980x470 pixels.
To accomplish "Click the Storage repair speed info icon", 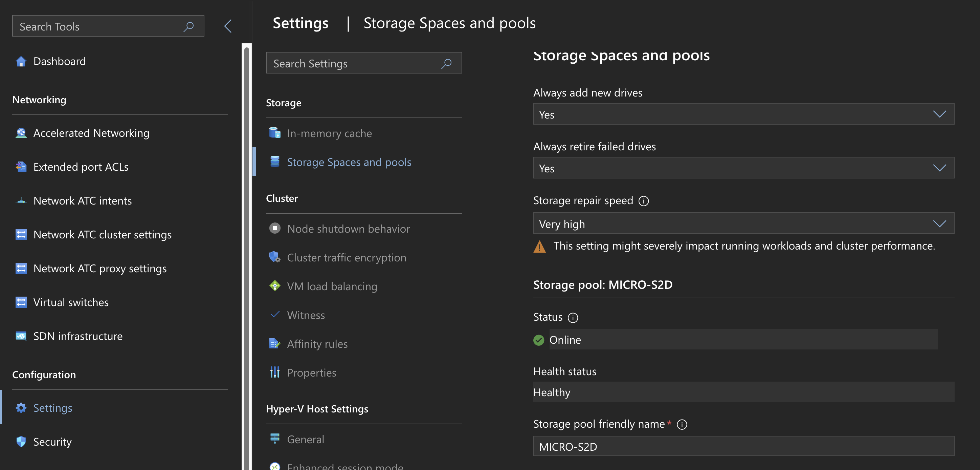I will tap(643, 200).
